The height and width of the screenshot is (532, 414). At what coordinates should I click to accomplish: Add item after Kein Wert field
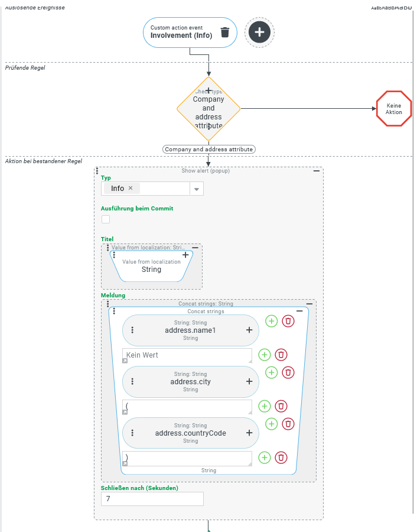[265, 355]
